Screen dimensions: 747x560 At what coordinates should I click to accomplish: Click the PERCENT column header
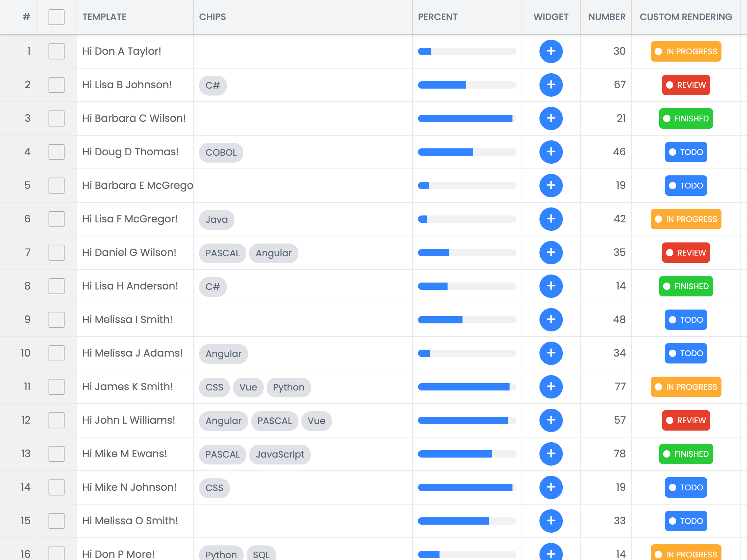(437, 17)
